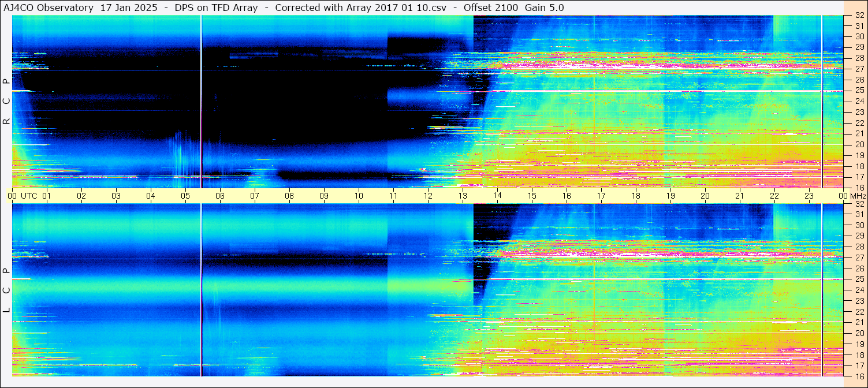Click the 20 MHz tick in RCP panel

click(859, 144)
